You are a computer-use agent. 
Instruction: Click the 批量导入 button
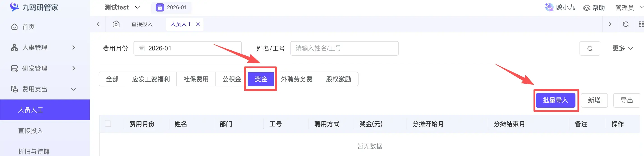click(x=555, y=100)
